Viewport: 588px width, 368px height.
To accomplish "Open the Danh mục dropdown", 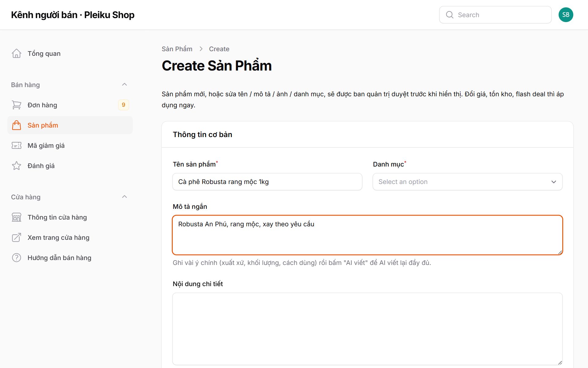I will [467, 182].
